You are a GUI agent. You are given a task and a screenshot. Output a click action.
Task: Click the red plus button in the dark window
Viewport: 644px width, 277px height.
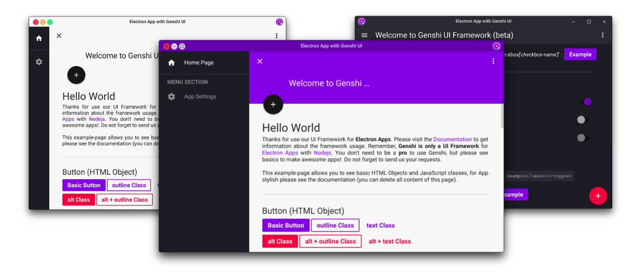click(x=598, y=196)
